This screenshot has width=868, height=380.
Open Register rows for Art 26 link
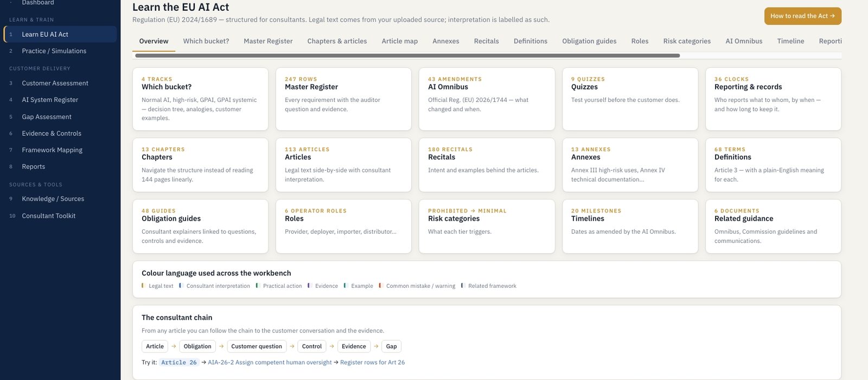372,363
